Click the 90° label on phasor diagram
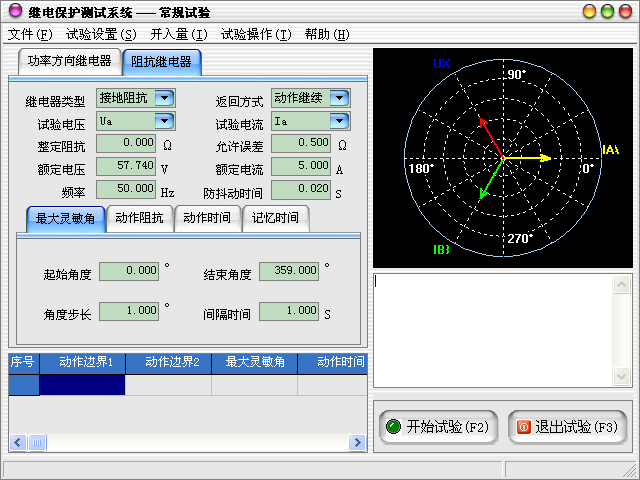 (517, 75)
